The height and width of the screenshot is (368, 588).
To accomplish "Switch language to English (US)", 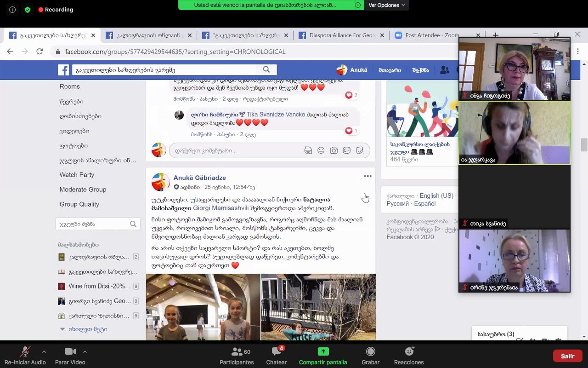I will (x=436, y=195).
